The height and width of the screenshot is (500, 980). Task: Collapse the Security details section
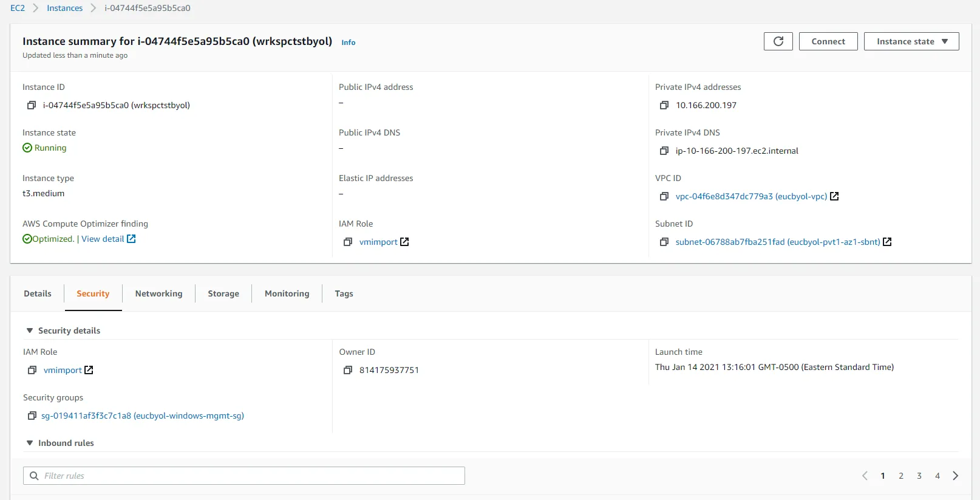(x=30, y=330)
